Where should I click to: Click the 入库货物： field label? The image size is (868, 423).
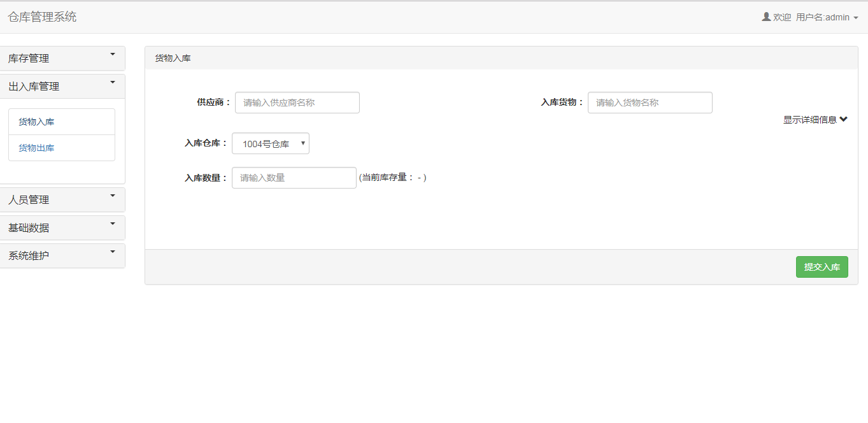coord(563,102)
